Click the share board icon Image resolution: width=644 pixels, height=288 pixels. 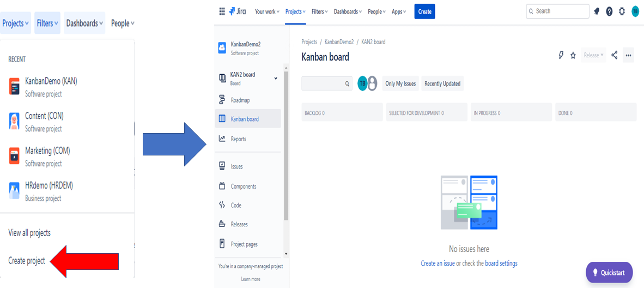pos(615,55)
